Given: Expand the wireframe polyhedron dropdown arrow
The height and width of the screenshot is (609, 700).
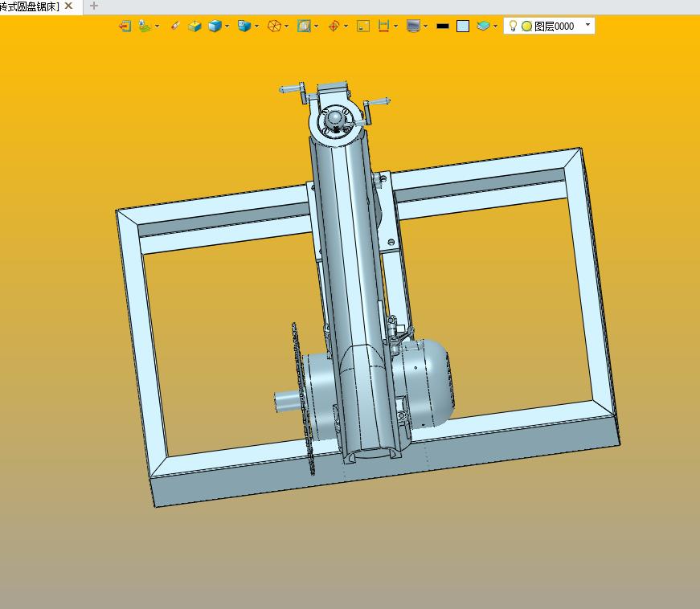Looking at the screenshot, I should pyautogui.click(x=287, y=27).
